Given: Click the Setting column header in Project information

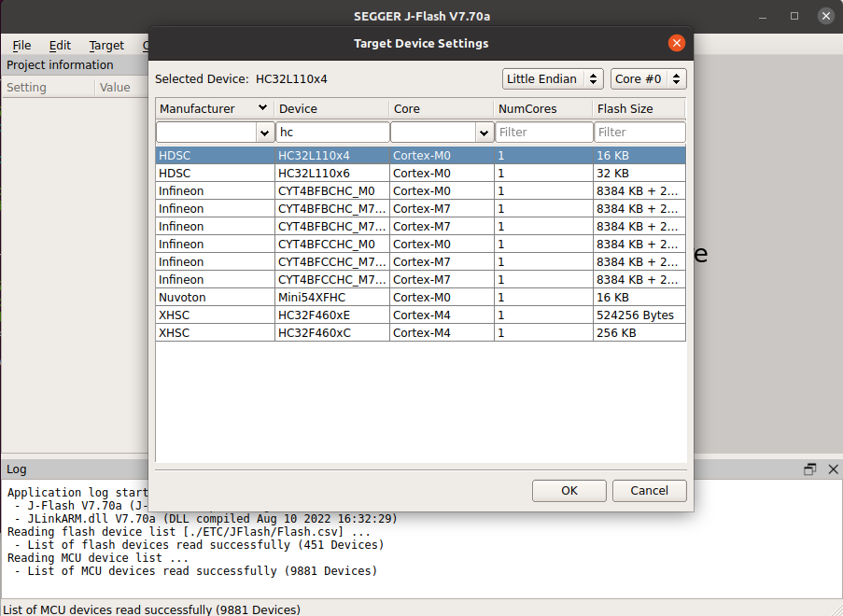Looking at the screenshot, I should (49, 87).
